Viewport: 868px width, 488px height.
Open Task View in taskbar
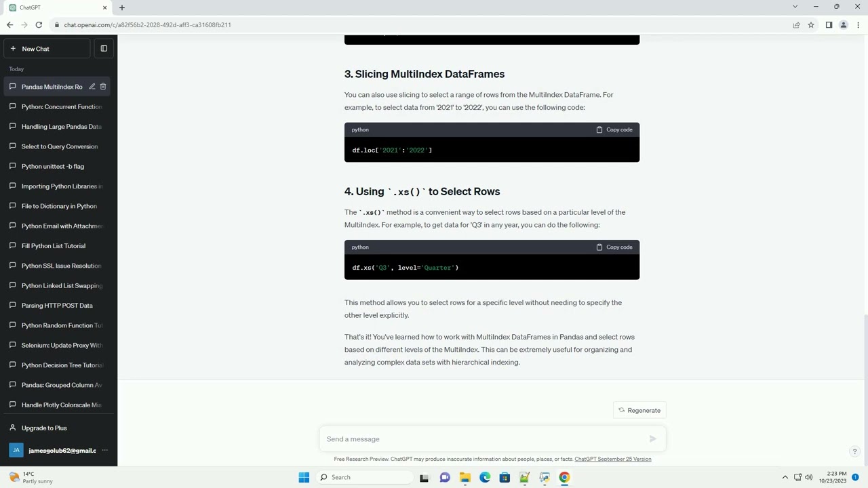click(x=425, y=477)
